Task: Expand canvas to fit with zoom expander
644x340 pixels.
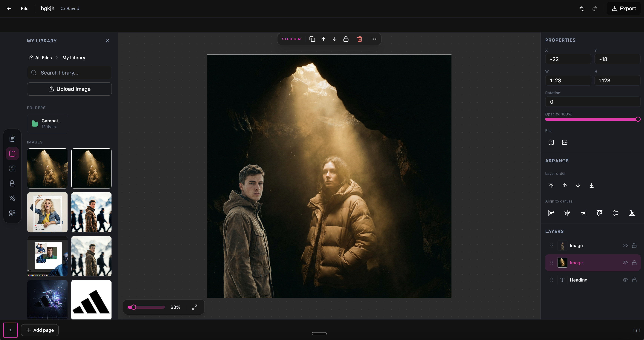Action: pos(195,307)
